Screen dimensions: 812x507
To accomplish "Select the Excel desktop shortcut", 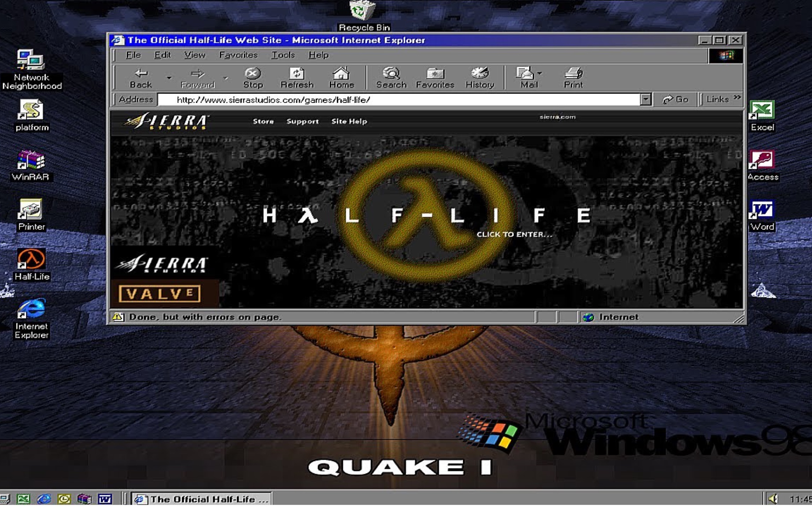I will (x=762, y=116).
